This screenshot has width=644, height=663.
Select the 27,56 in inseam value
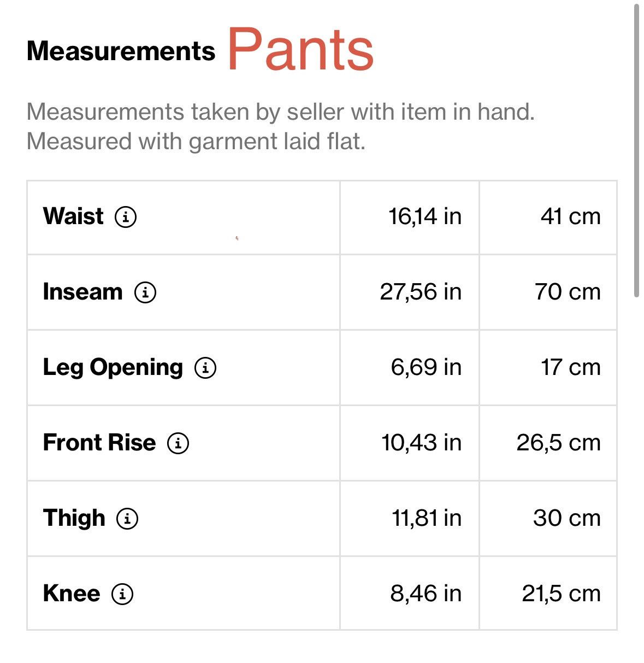tap(421, 292)
